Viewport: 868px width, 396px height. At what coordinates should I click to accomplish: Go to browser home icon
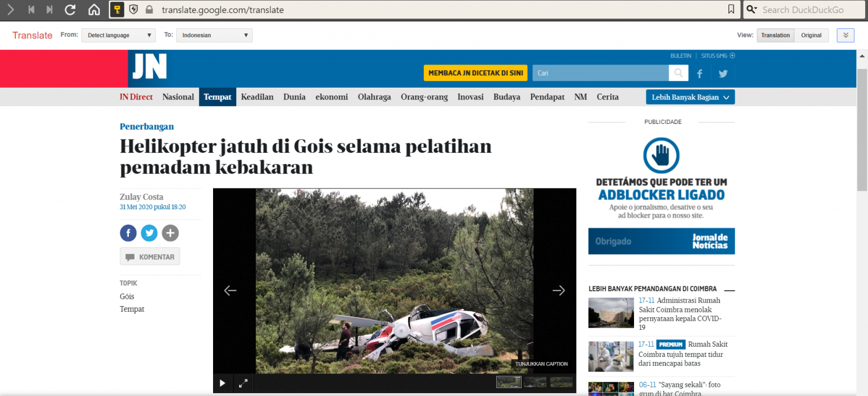pyautogui.click(x=94, y=10)
